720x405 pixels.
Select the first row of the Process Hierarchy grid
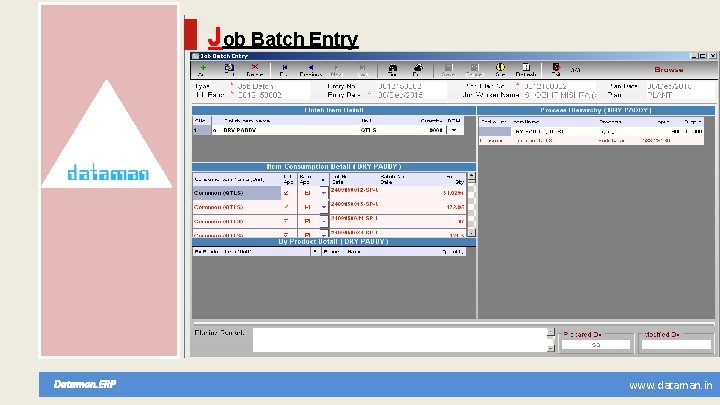coord(591,131)
